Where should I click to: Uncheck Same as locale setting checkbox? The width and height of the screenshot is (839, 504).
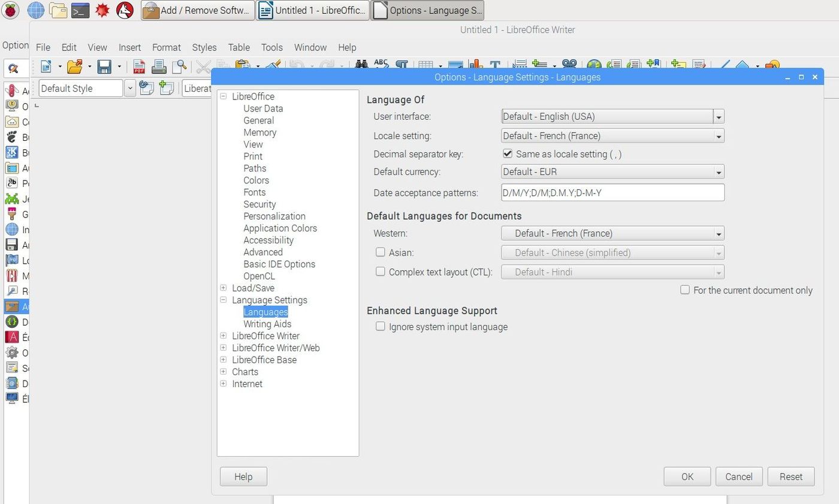pos(508,154)
